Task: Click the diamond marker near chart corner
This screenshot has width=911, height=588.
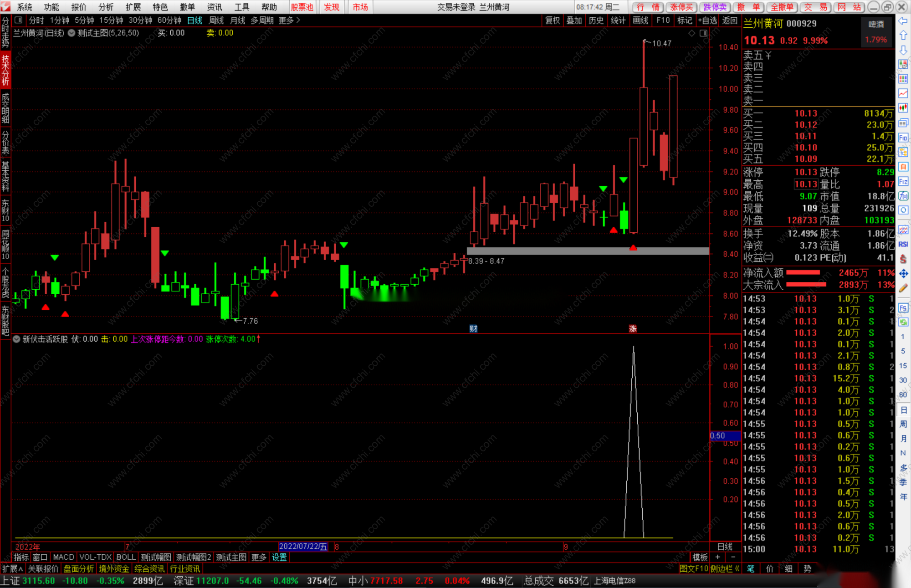Action: [x=692, y=33]
